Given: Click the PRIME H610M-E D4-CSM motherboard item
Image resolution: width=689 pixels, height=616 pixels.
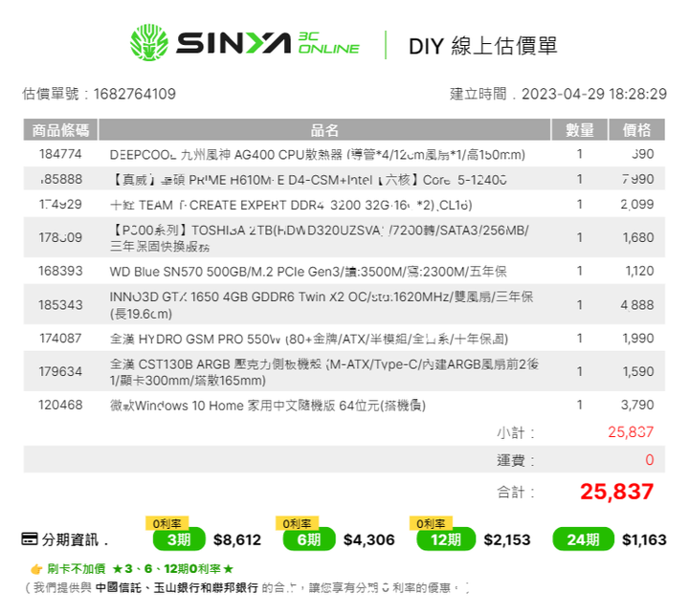Looking at the screenshot, I should (308, 180).
